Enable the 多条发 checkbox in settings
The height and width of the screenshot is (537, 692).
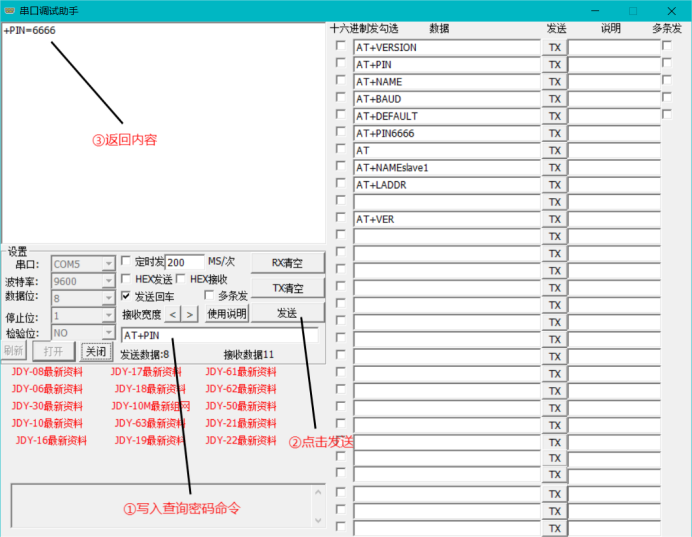click(x=209, y=295)
